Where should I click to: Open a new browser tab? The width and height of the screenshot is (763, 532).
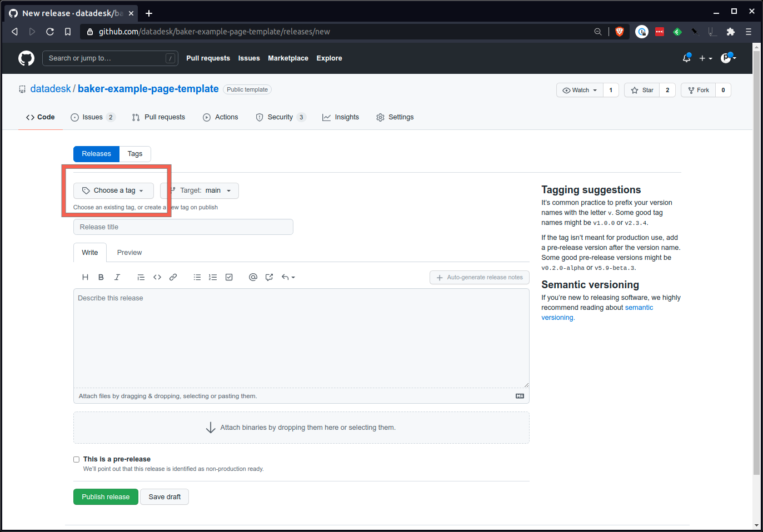149,13
